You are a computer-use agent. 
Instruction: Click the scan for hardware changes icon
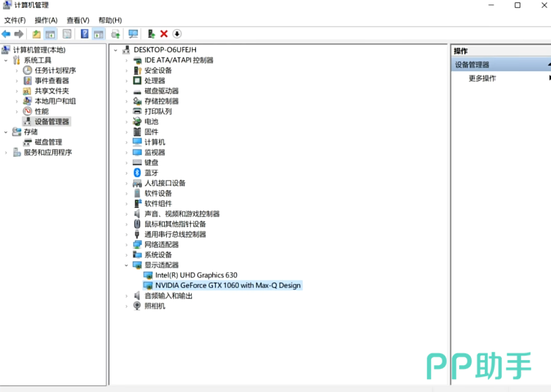tap(133, 34)
